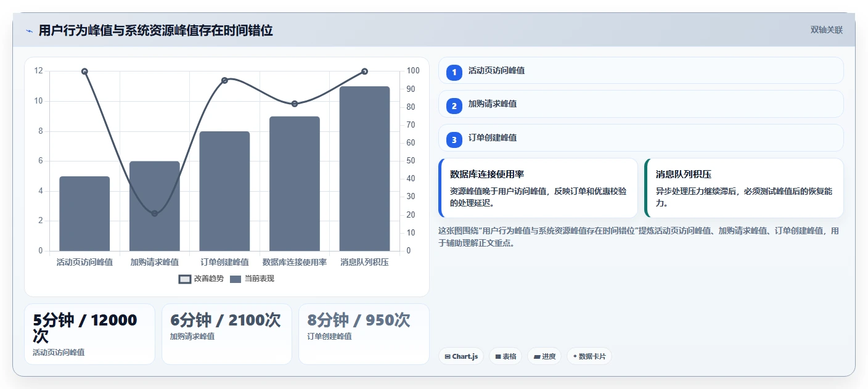Click the 资源峰值晚于用户访问峰值 description text
Viewport: 868px width, 389px height.
[538, 197]
